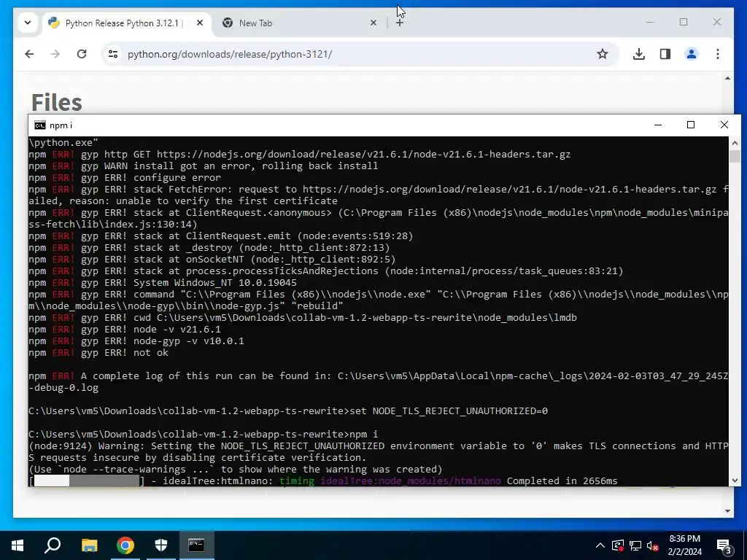747x560 pixels.
Task: Close the Chrome browser window
Action: coord(717,22)
